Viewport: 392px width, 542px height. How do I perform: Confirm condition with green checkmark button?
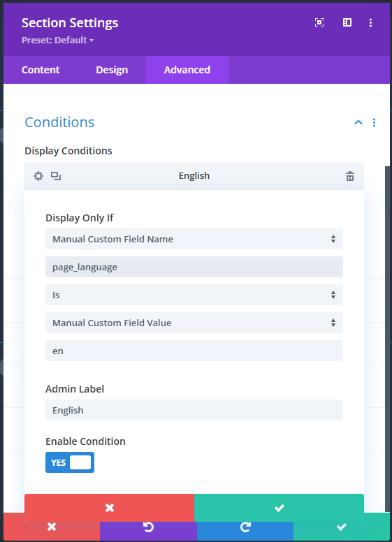[279, 508]
